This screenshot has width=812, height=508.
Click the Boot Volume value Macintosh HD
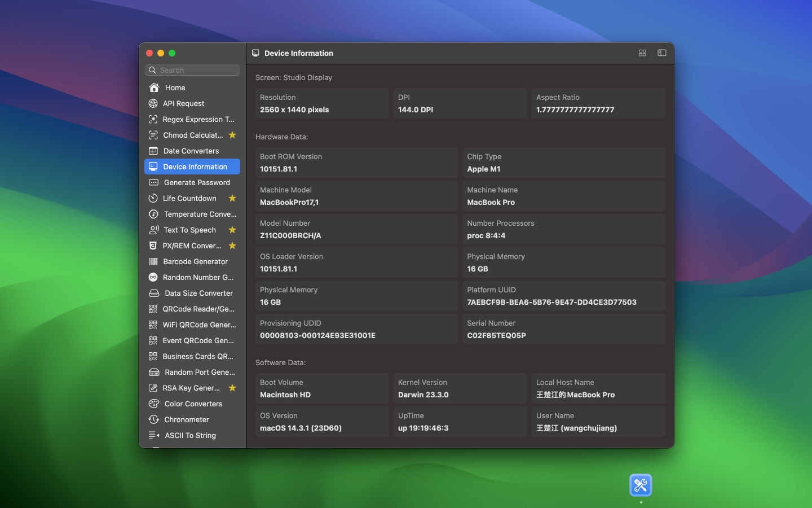[285, 395]
